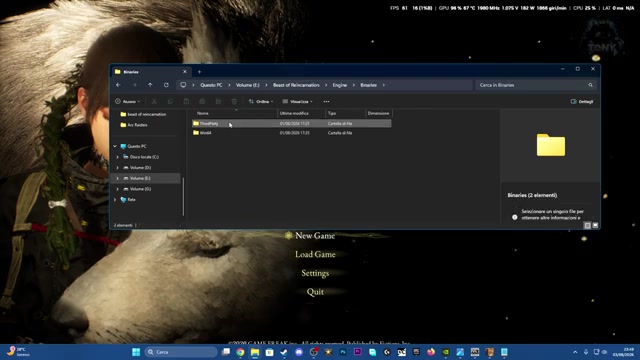Open File Explorer from taskbar
Screen dimensions: 640x360
point(255,352)
